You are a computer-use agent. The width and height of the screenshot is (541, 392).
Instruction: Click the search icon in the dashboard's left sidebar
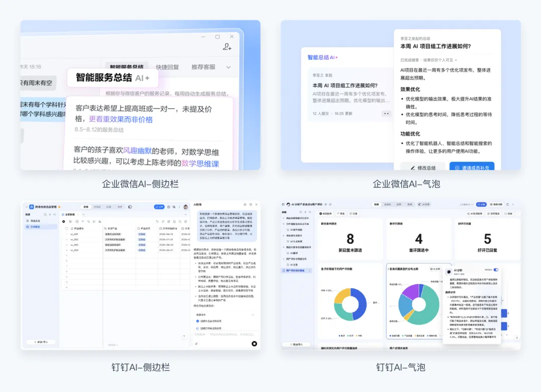301,212
